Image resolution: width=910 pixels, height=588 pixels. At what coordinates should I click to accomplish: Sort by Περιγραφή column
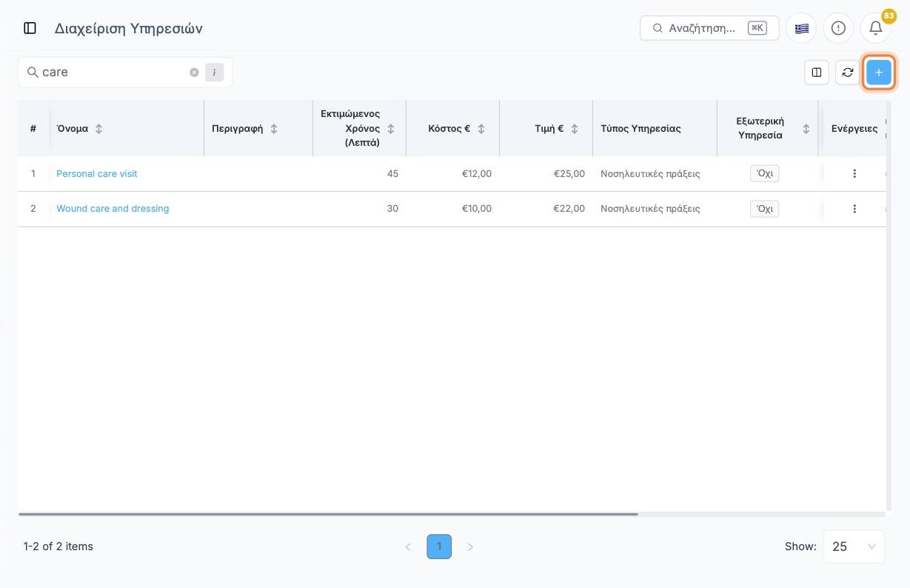(x=274, y=129)
